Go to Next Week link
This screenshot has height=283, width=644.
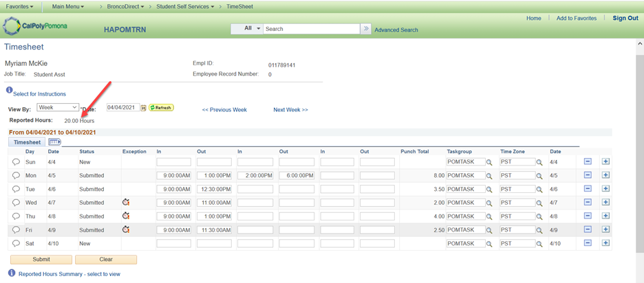[x=290, y=110]
